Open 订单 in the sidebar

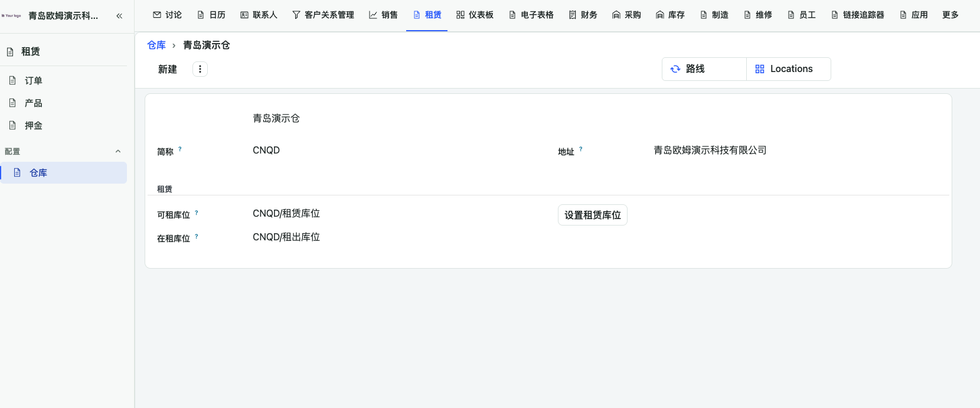pyautogui.click(x=64, y=80)
